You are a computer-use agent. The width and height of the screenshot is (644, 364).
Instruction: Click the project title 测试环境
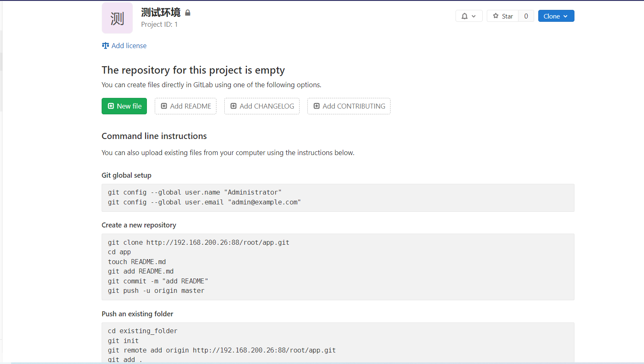160,13
